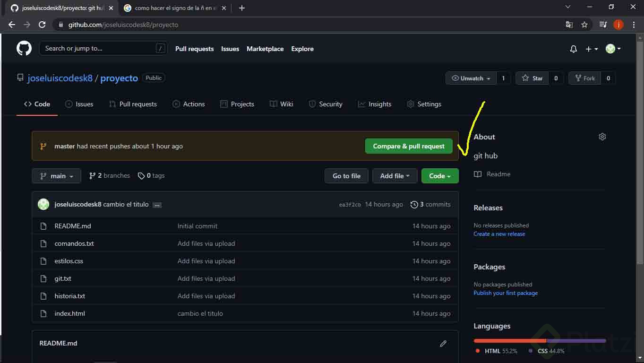Open the Wiki tab
Screen dimensions: 644x363
click(281, 104)
